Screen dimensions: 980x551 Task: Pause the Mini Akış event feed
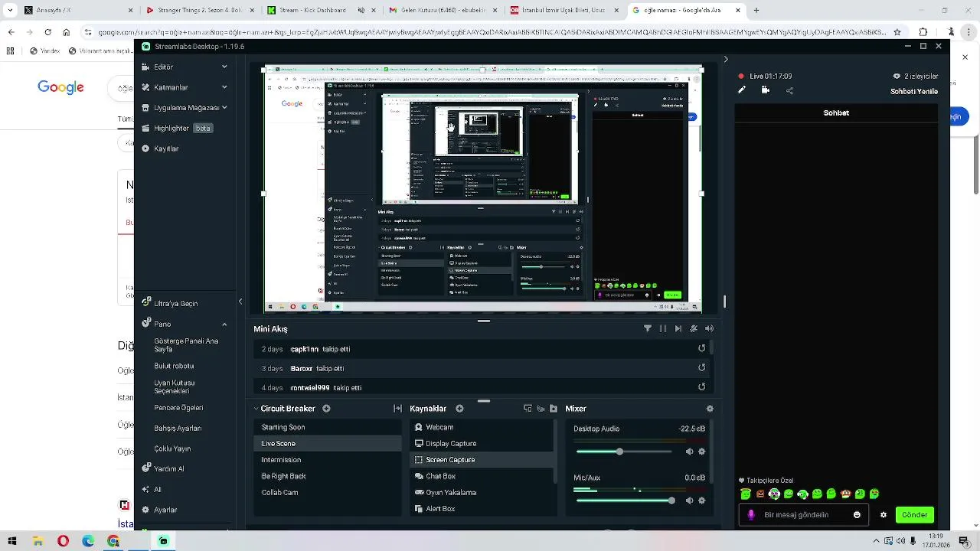663,328
